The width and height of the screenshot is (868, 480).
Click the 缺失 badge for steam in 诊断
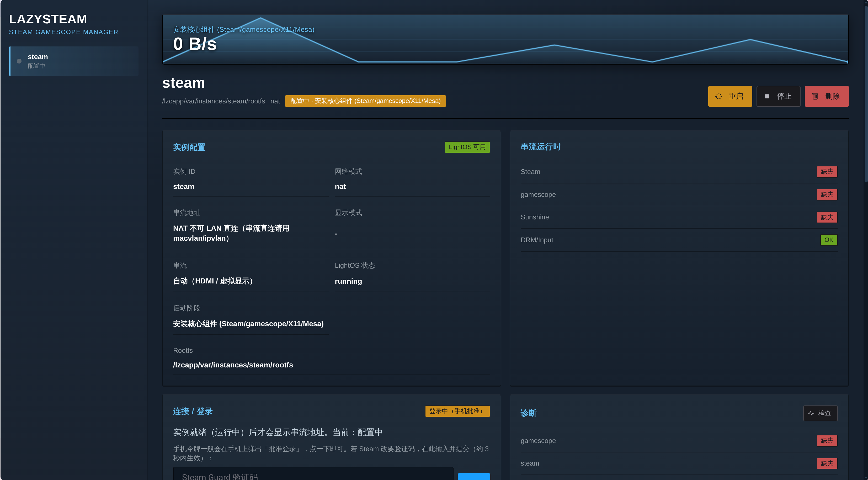tap(827, 463)
